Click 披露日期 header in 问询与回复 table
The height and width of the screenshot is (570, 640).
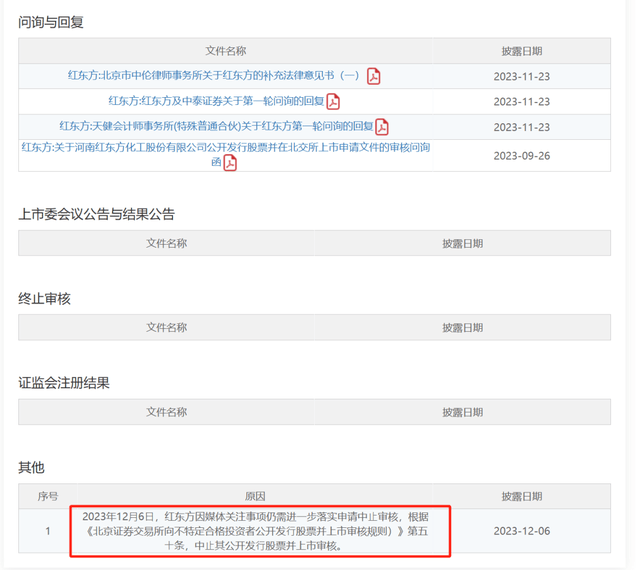pos(522,51)
